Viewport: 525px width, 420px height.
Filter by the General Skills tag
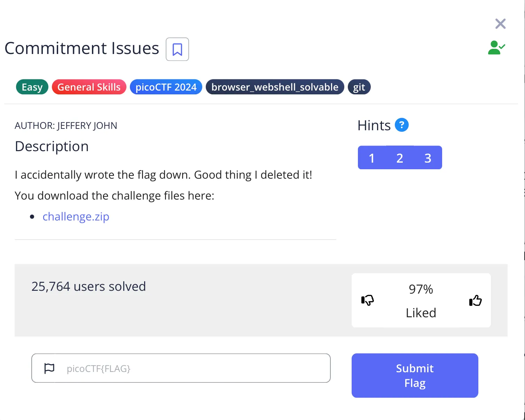pyautogui.click(x=89, y=87)
